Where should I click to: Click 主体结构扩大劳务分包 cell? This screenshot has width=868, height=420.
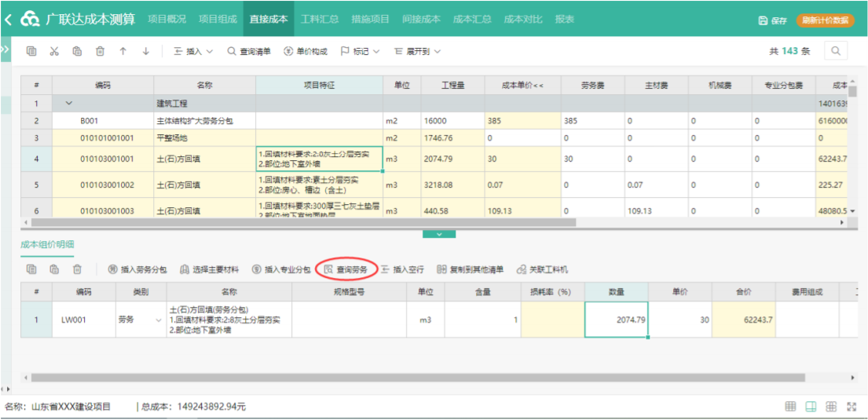click(205, 121)
